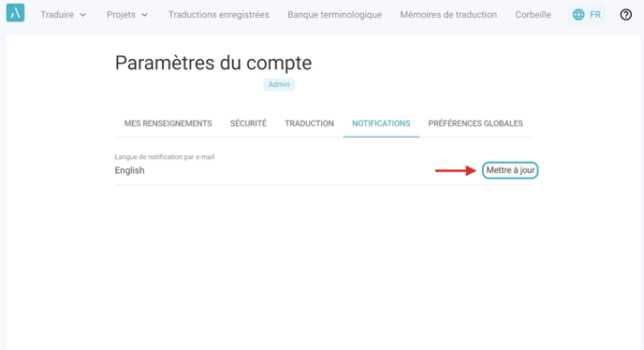This screenshot has height=350, width=644.
Task: Open Mémoires de traduction
Action: click(x=448, y=15)
